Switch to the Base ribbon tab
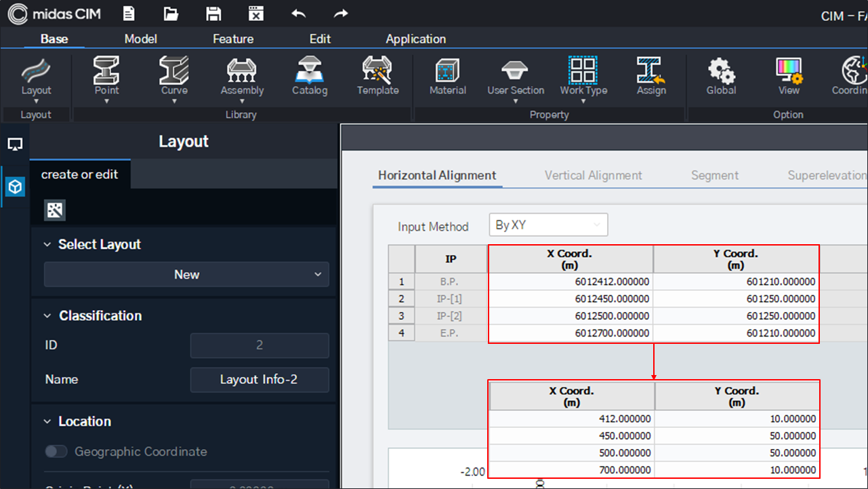The height and width of the screenshot is (489, 868). coord(54,39)
